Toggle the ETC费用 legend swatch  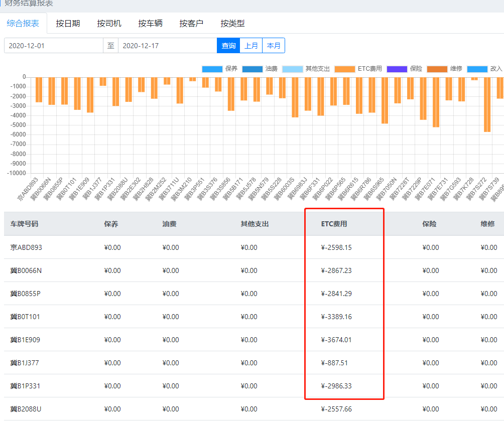(344, 69)
